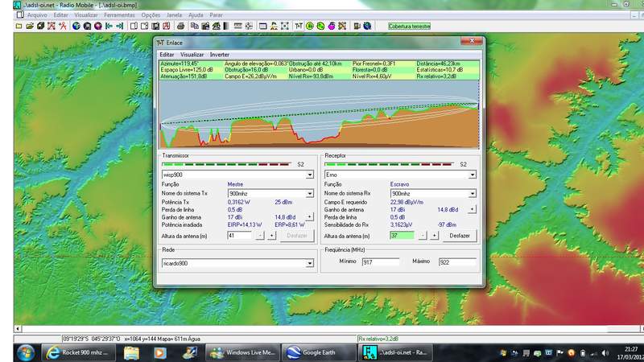Decrease the receiver antenna height with minus
Image resolution: width=644 pixels, height=362 pixels.
423,236
